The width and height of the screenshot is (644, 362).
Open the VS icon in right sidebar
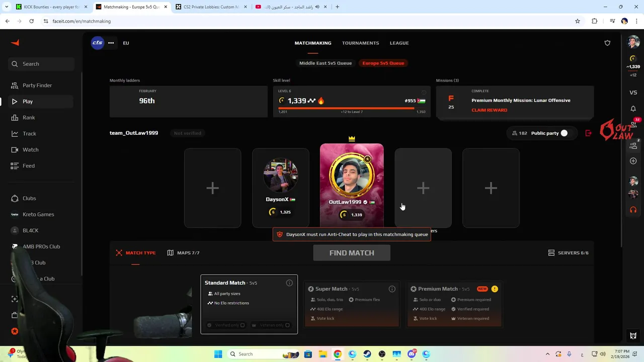(633, 93)
